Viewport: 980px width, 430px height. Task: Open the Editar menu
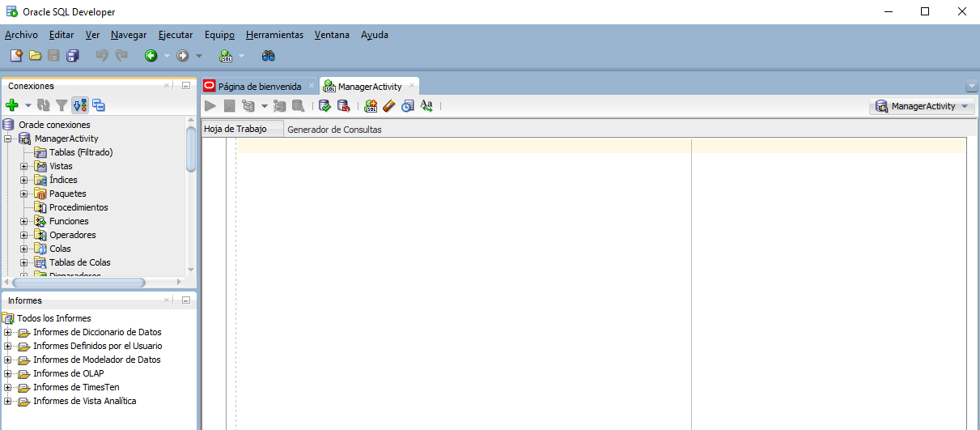(x=62, y=35)
